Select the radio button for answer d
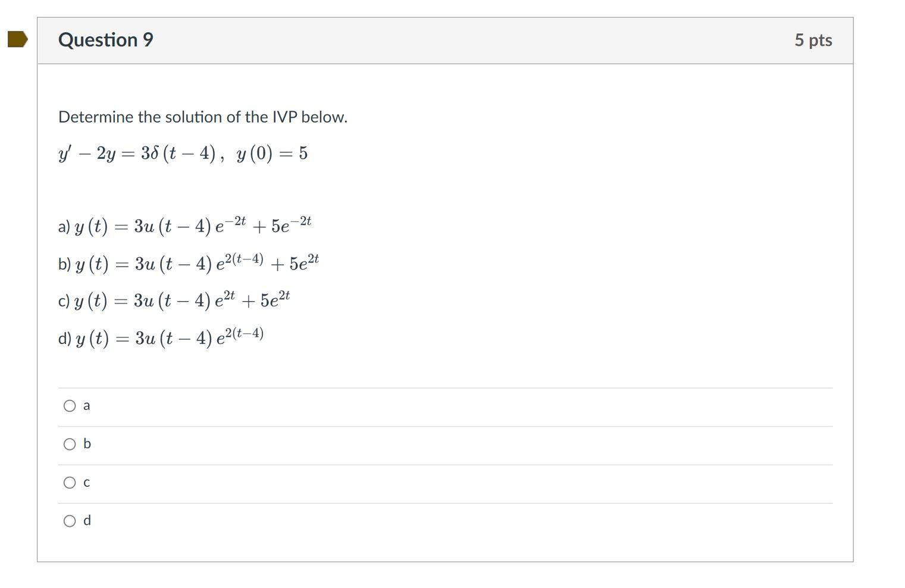This screenshot has height=588, width=905. coord(70,520)
